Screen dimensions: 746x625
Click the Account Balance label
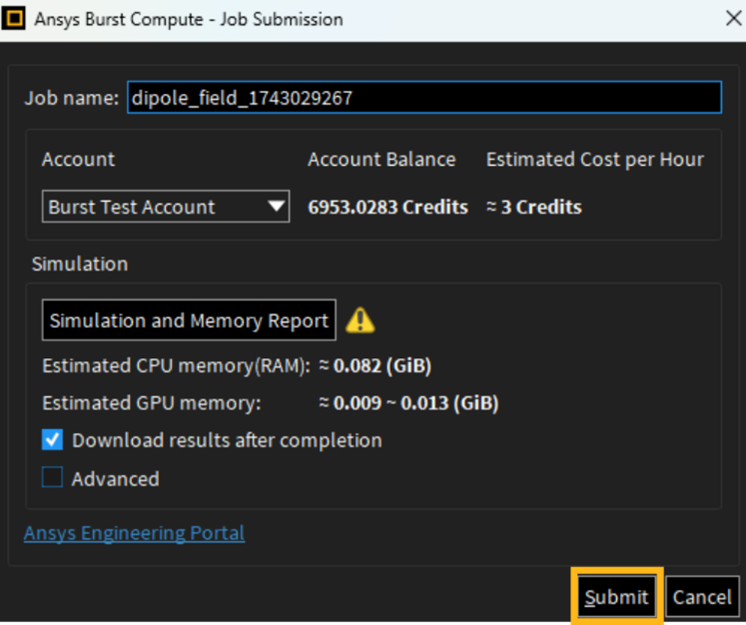[382, 159]
